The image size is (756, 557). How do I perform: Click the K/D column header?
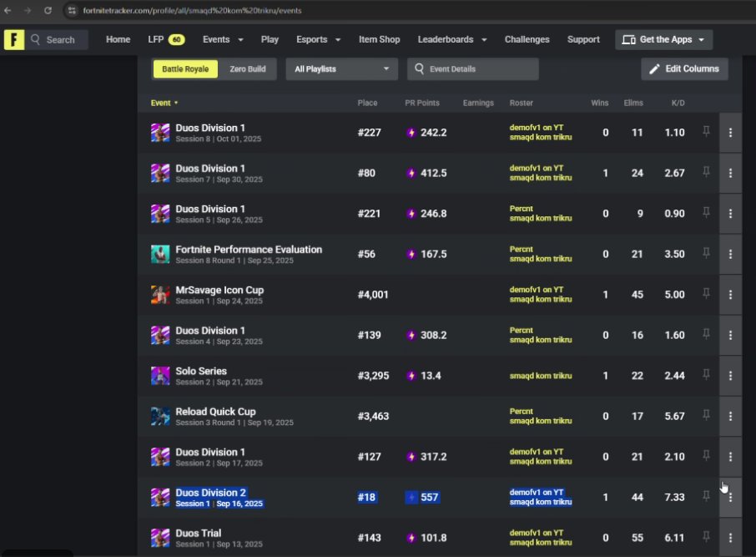678,103
